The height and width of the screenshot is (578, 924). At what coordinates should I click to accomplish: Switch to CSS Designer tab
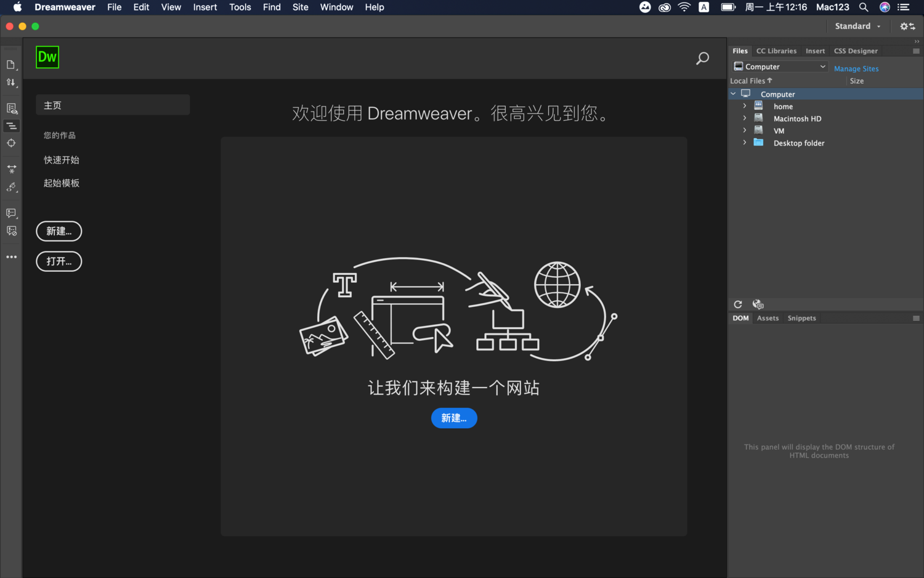(856, 51)
